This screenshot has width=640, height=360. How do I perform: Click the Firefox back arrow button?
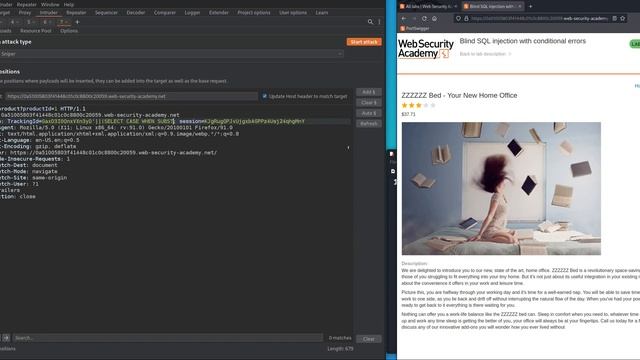[404, 18]
